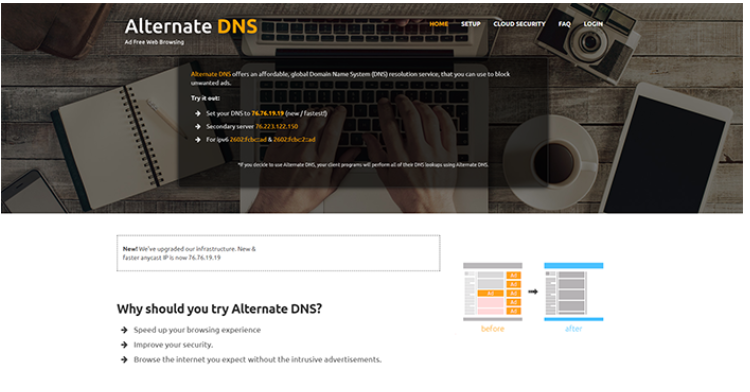Click 'Speed up your browsing experience' text

pos(197,330)
